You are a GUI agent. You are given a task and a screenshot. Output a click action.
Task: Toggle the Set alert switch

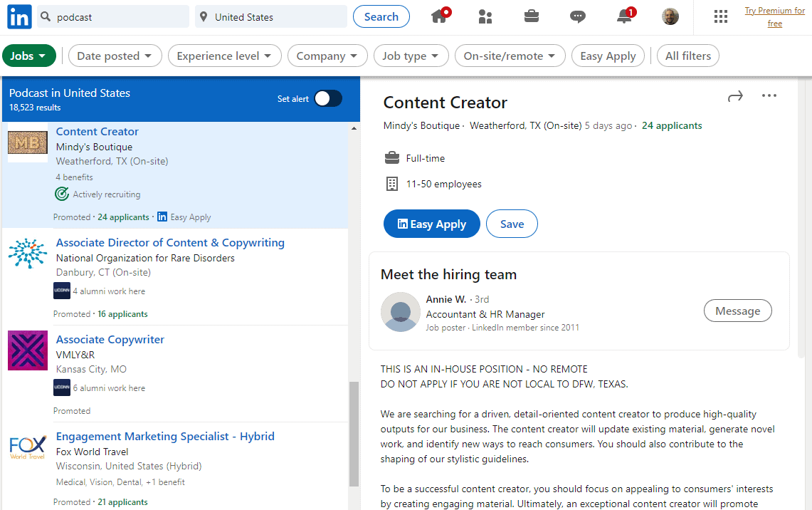coord(328,98)
